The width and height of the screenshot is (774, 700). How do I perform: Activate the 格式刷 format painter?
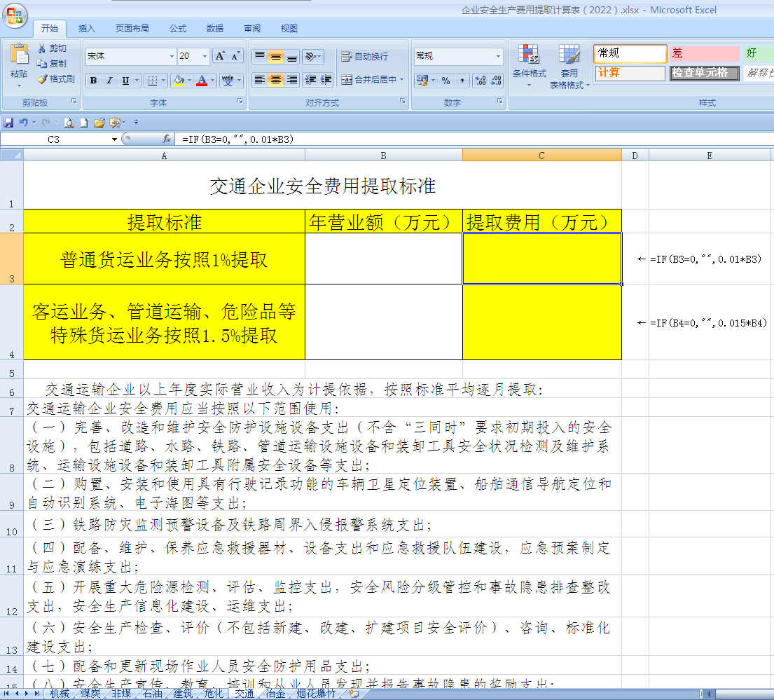(56, 79)
